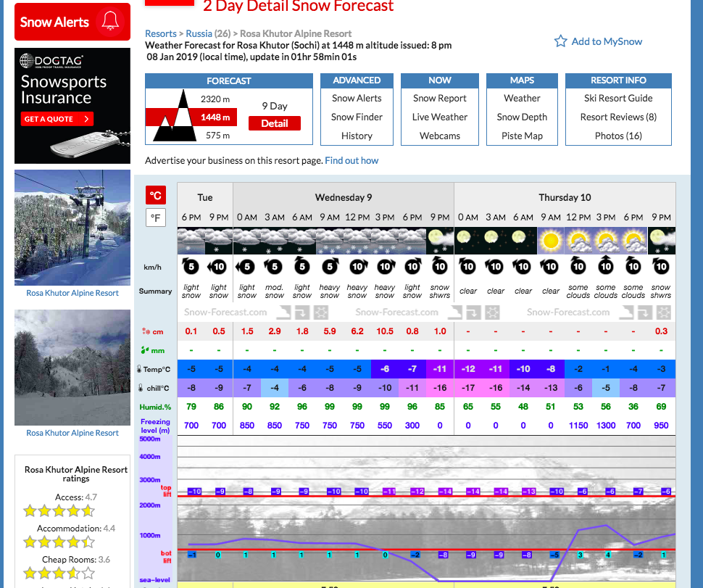Click the RESORT INFO panel header
The width and height of the screenshot is (703, 588).
coord(618,80)
